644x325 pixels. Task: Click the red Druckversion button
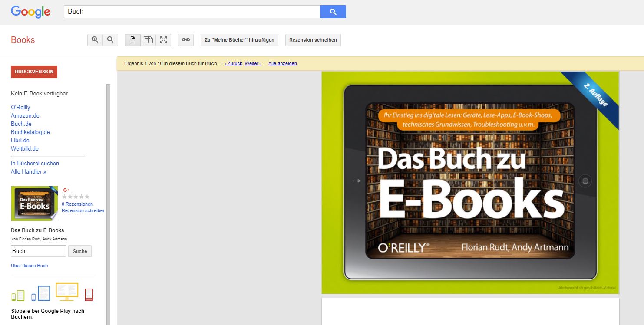coord(34,72)
